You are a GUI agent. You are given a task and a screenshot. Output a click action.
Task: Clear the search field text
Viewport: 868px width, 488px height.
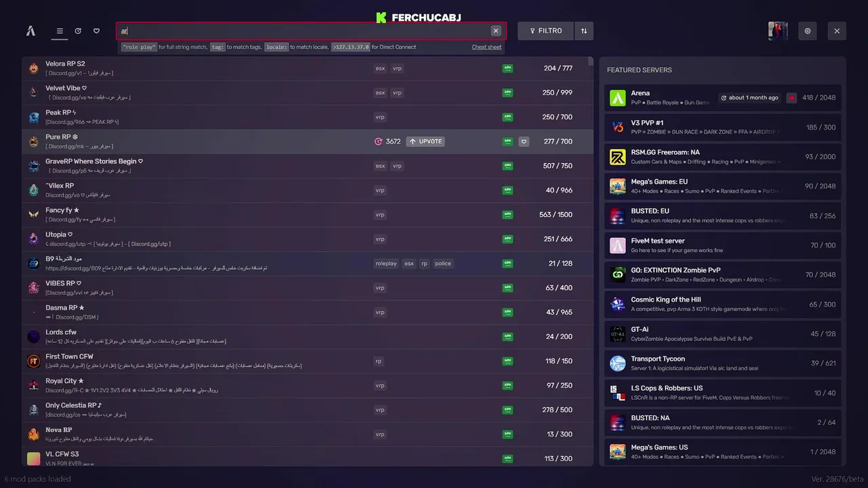coord(496,30)
